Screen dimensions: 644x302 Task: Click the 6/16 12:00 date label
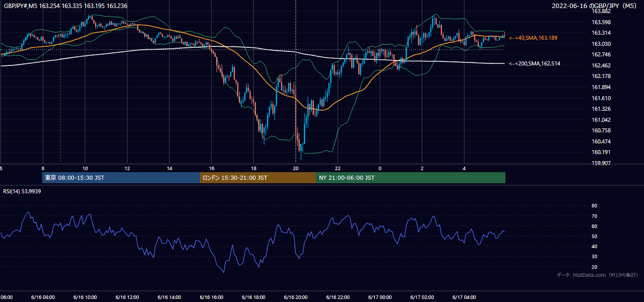coord(127,297)
